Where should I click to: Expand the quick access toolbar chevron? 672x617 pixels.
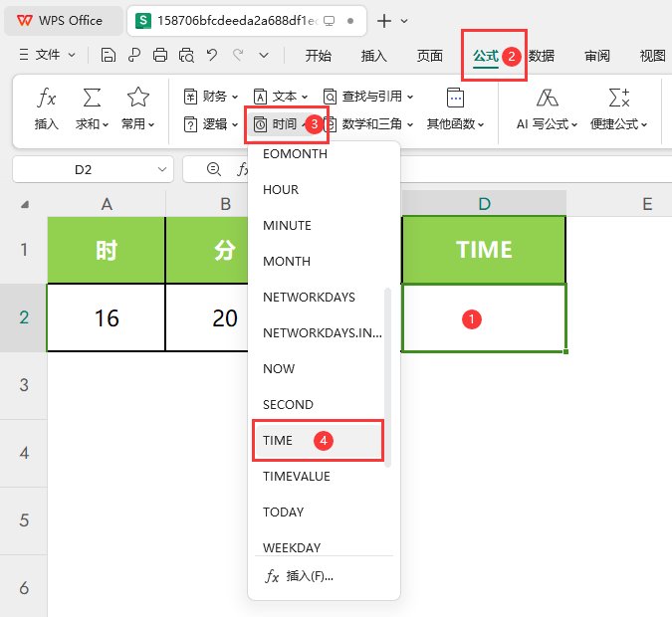click(x=264, y=56)
